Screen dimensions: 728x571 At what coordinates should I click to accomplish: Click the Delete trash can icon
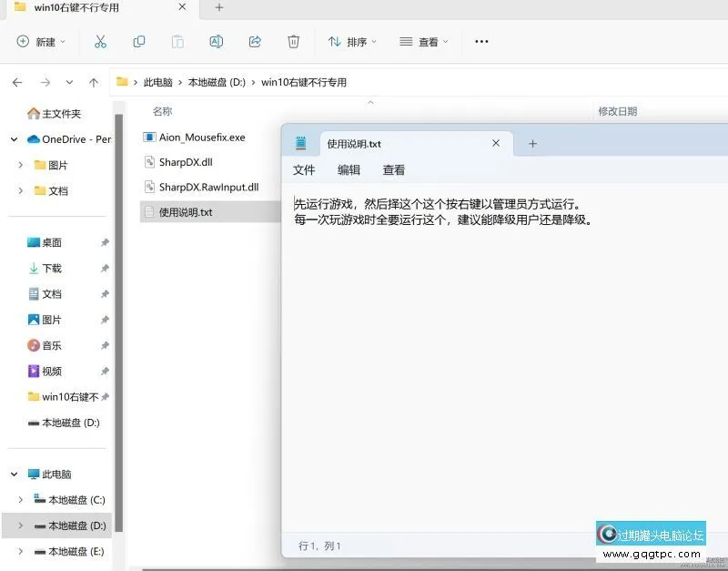[x=293, y=42]
